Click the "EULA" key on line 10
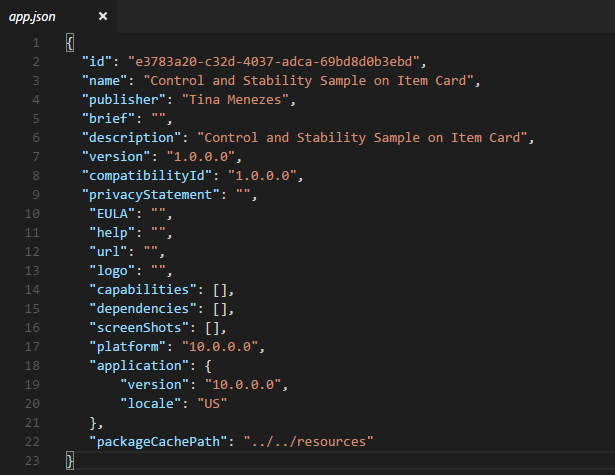Image resolution: width=615 pixels, height=475 pixels. [113, 214]
